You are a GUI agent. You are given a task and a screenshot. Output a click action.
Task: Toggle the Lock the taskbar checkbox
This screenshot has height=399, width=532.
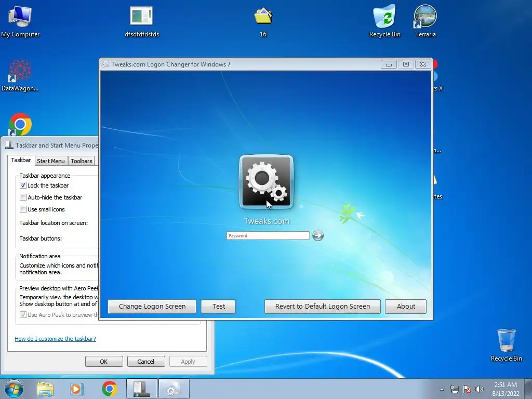[23, 185]
